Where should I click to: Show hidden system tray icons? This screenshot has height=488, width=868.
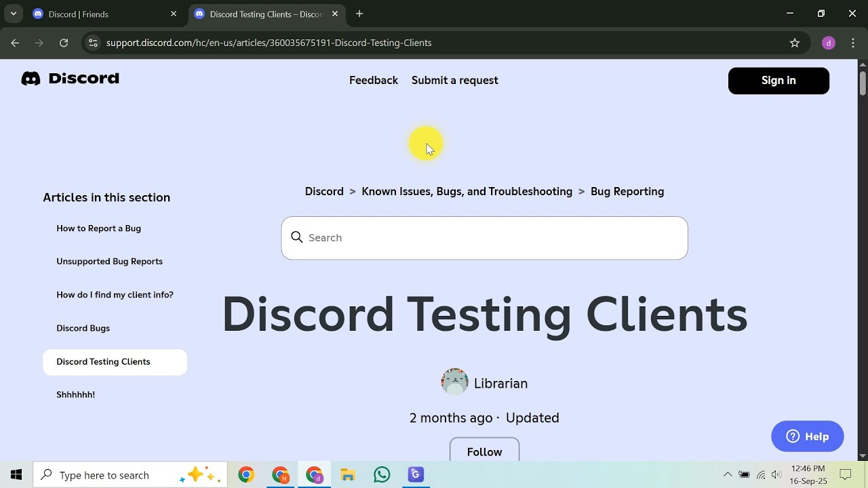click(x=728, y=475)
